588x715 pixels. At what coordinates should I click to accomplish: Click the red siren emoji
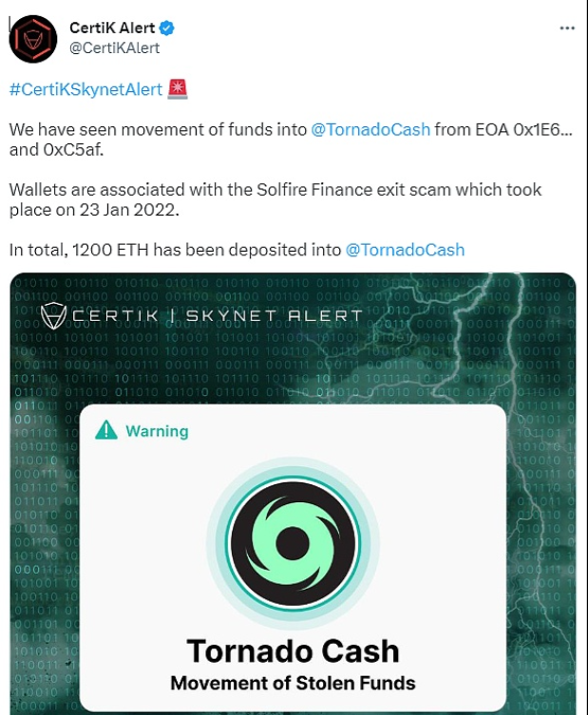click(x=178, y=89)
